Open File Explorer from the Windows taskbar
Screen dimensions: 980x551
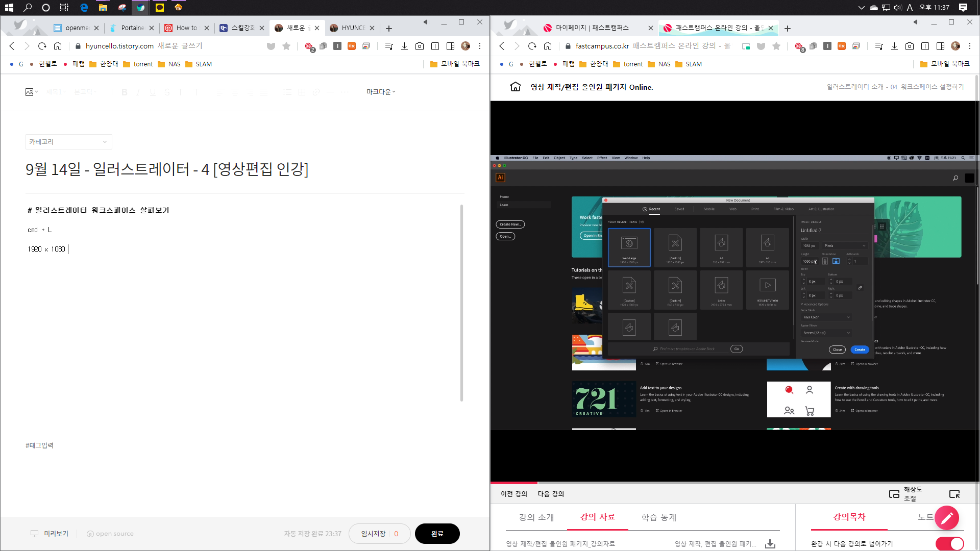(x=103, y=8)
